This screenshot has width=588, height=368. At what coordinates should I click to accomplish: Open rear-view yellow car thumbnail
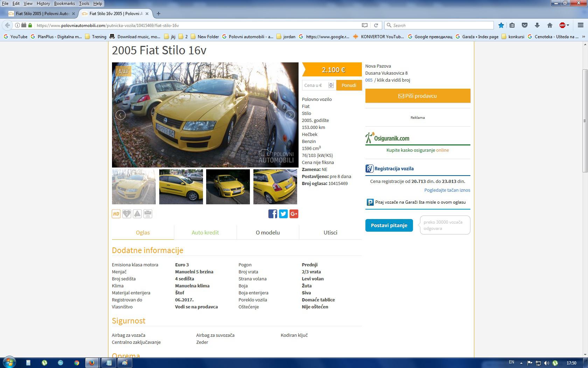point(275,187)
